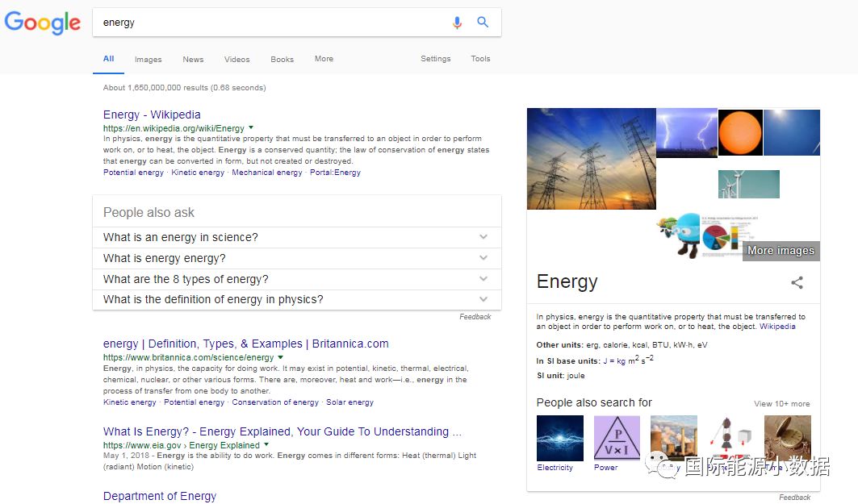Open search Tools option
Image resolution: width=858 pixels, height=504 pixels.
click(480, 59)
